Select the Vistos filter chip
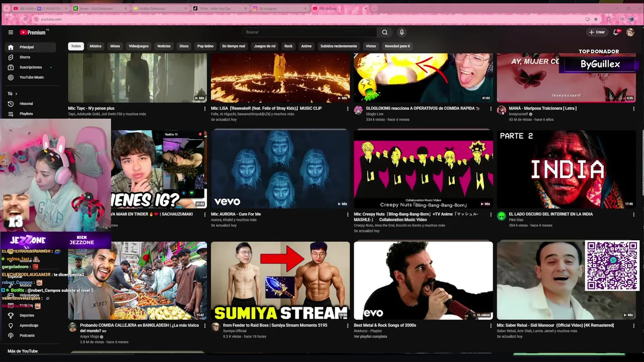This screenshot has height=362, width=644. tap(371, 46)
